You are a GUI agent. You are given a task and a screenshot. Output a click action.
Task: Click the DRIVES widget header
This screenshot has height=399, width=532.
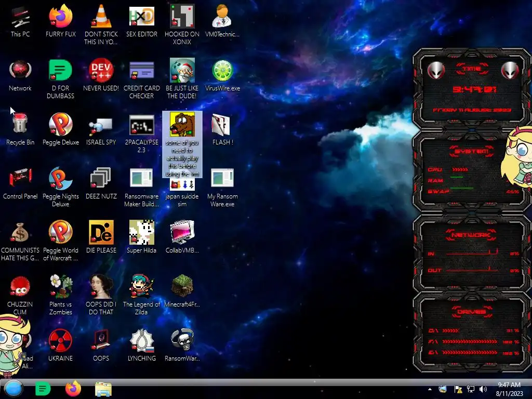(x=472, y=312)
